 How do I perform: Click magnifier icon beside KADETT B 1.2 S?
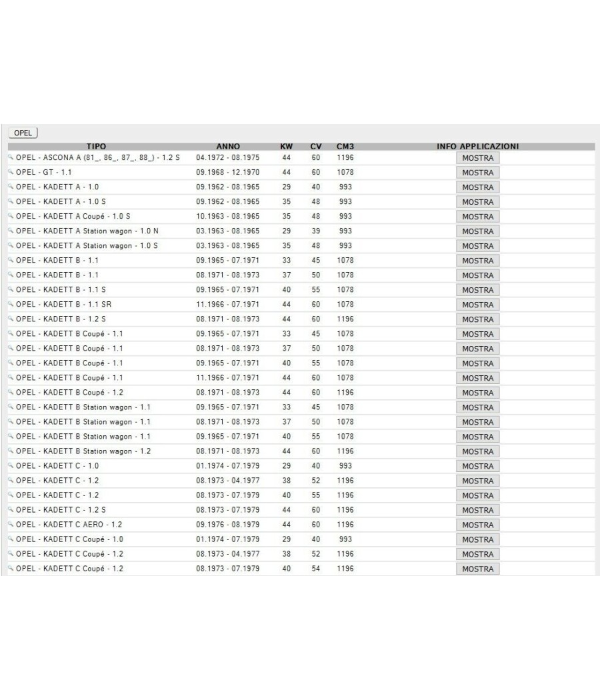[x=11, y=319]
